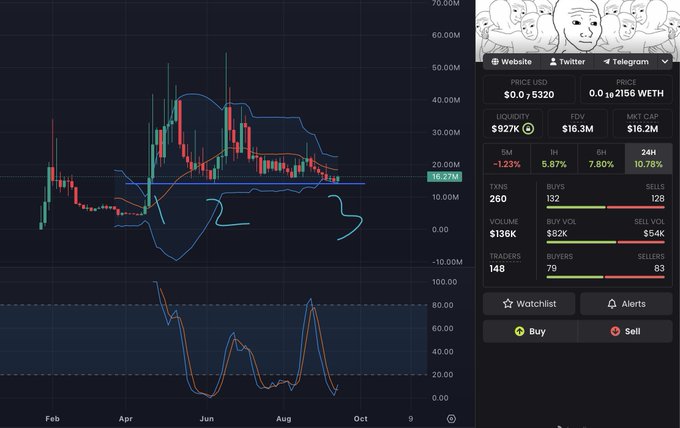The image size is (680, 428).
Task: Click the TXNS count 260
Action: (498, 199)
